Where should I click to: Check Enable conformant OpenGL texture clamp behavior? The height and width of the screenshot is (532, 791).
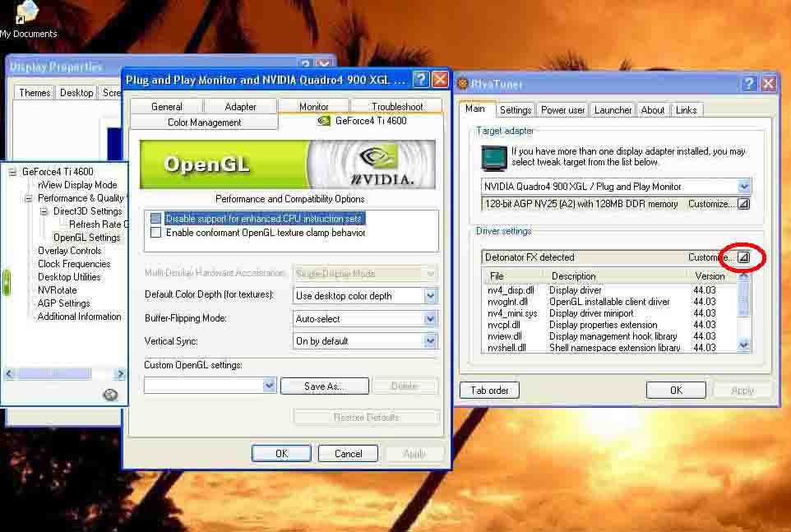(x=156, y=233)
